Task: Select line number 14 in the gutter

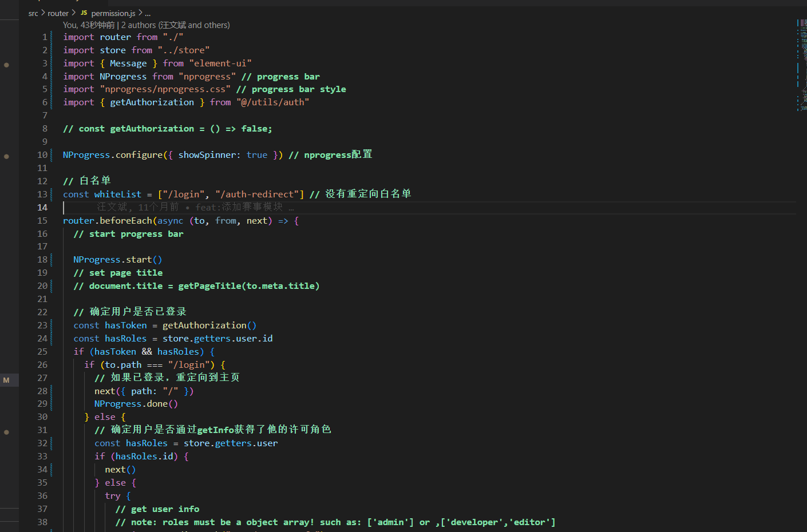Action: [x=42, y=207]
